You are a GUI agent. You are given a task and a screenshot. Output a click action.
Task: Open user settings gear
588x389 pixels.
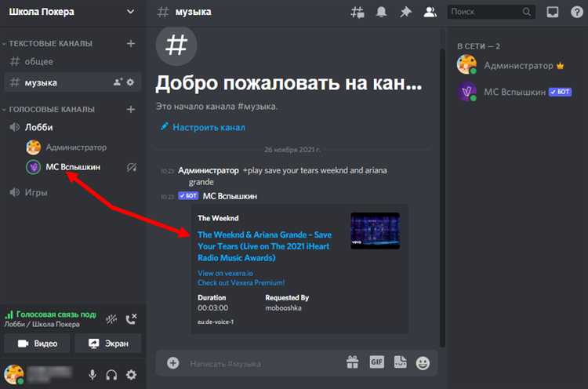[131, 374]
